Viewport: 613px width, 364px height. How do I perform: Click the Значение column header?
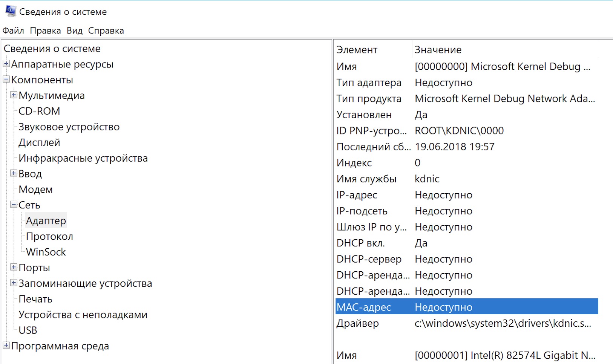tap(438, 50)
